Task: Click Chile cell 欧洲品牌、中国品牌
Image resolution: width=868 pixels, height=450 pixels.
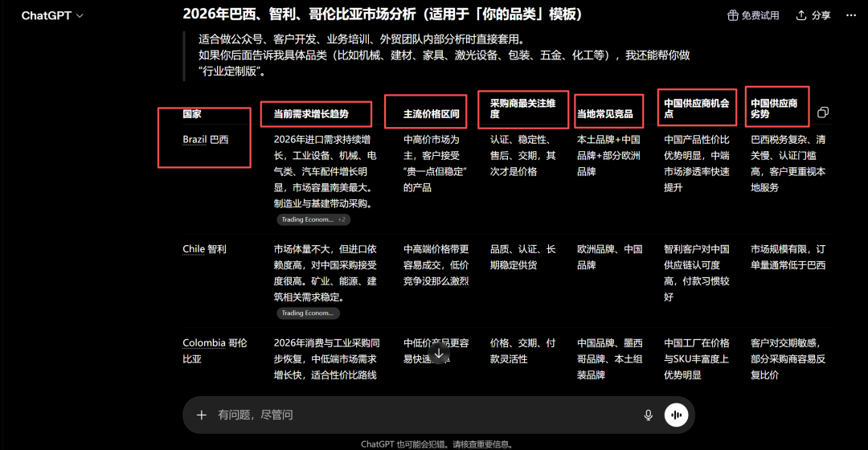Action: point(609,257)
